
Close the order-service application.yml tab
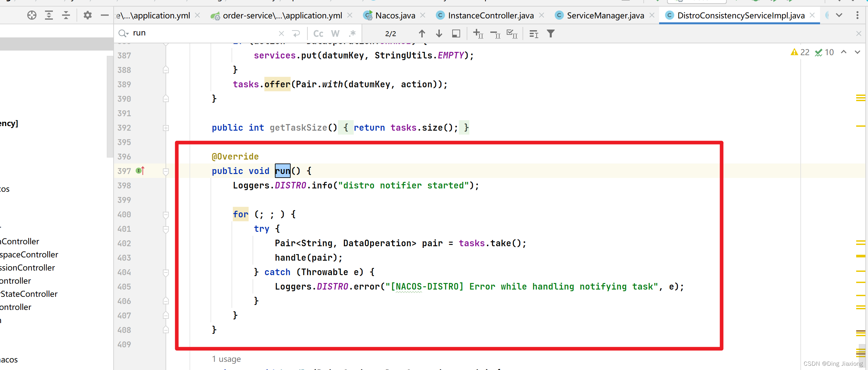pos(350,15)
